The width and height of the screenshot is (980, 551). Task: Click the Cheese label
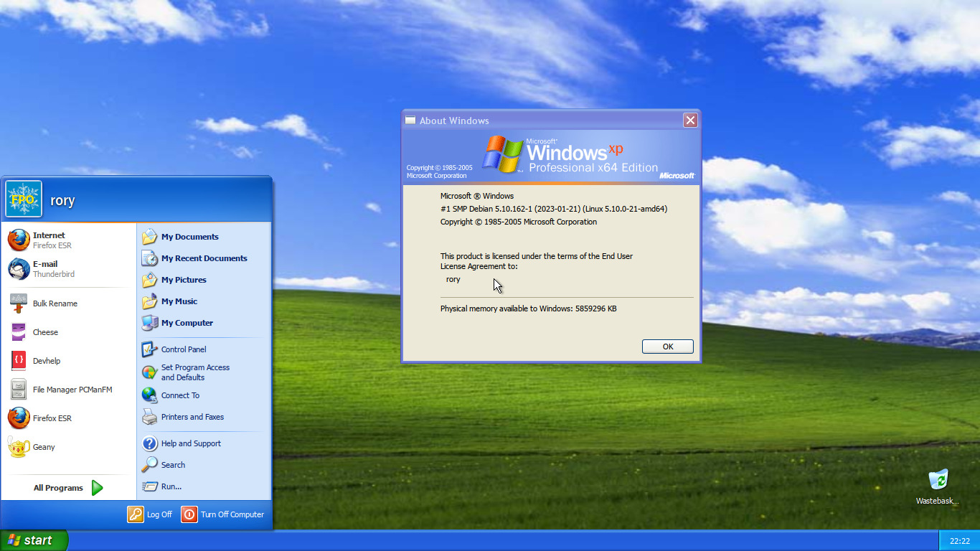pos(45,332)
